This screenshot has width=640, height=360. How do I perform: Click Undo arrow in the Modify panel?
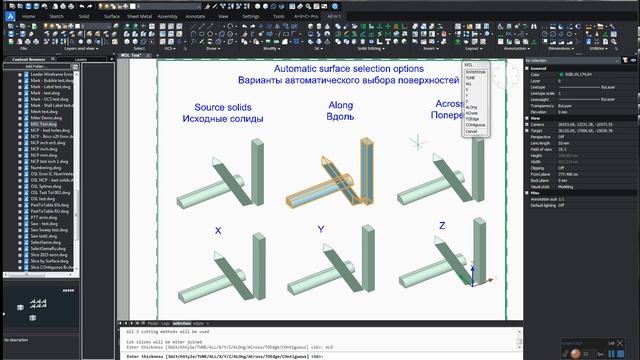pos(244,27)
